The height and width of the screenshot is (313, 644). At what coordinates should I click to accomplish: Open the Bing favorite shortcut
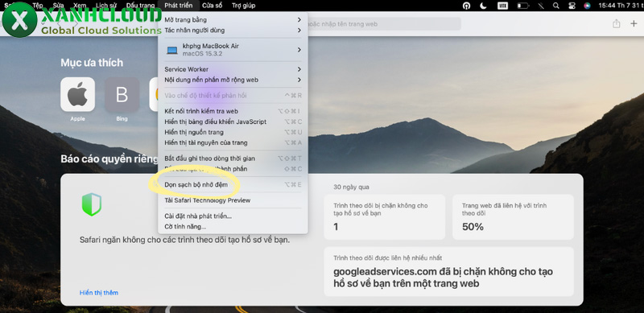(x=122, y=94)
